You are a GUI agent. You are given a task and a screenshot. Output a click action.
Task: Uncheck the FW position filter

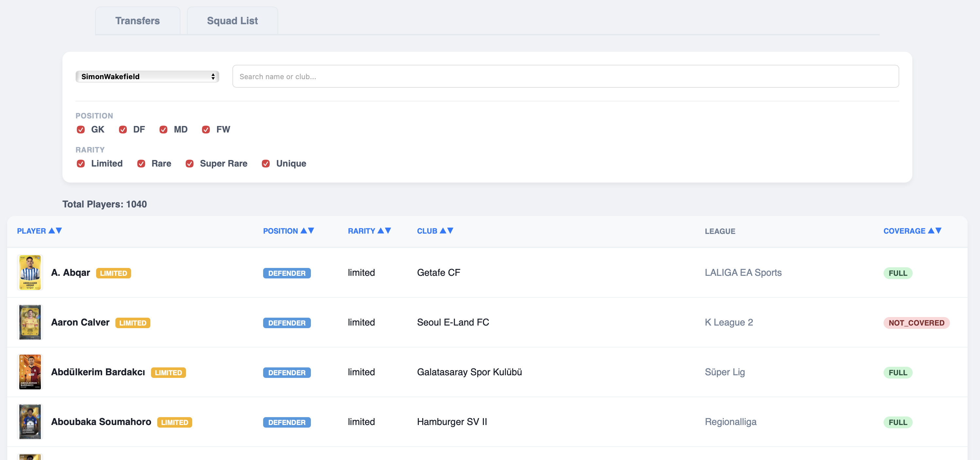[206, 130]
